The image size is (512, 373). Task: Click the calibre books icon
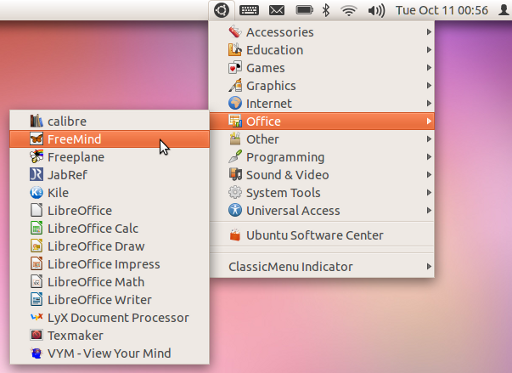click(36, 121)
